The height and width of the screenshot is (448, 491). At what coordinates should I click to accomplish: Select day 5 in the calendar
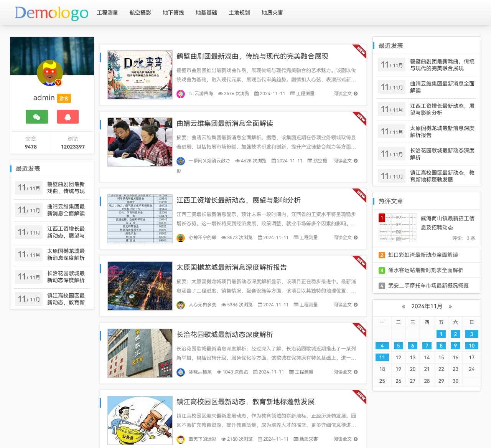pyautogui.click(x=398, y=346)
